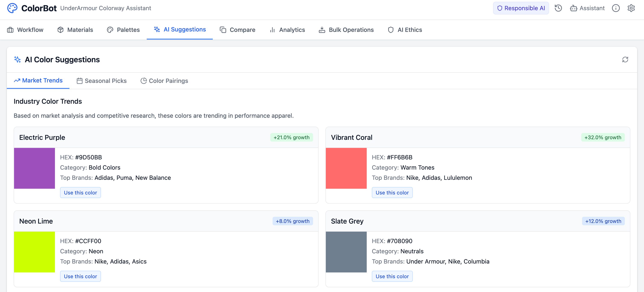This screenshot has width=644, height=292.
Task: Open the Assistant robot button
Action: pos(587,8)
